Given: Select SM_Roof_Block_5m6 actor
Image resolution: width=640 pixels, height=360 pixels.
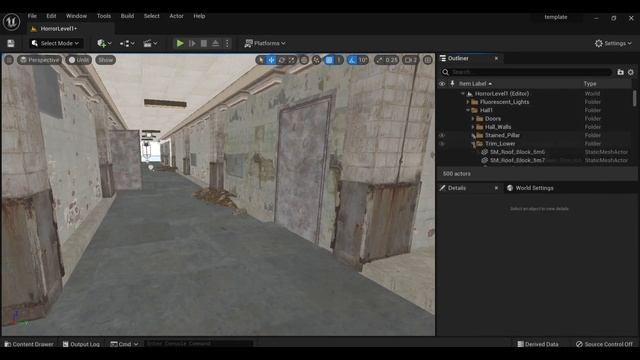Looking at the screenshot, I should click(517, 152).
